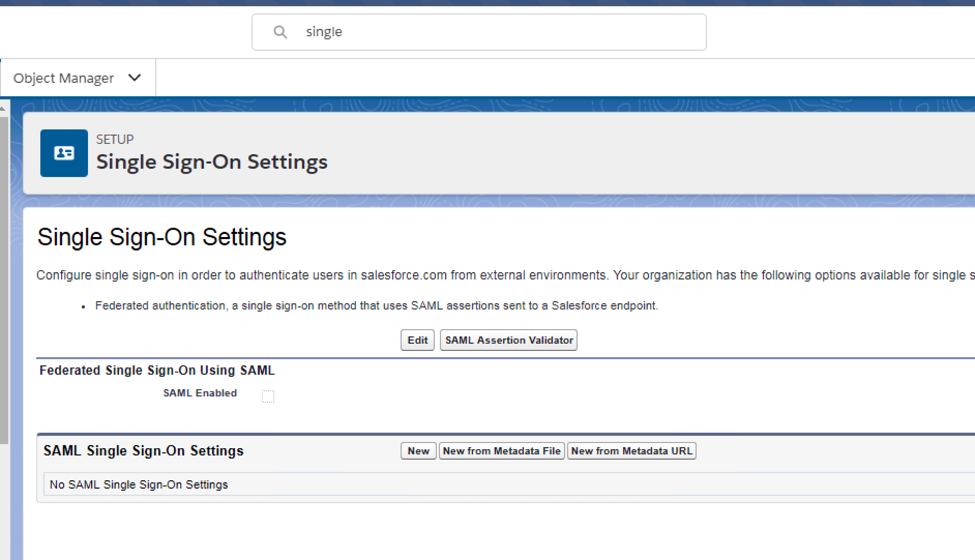This screenshot has width=975, height=560.
Task: Click the Single Sign-On Settings setup icon
Action: (64, 153)
